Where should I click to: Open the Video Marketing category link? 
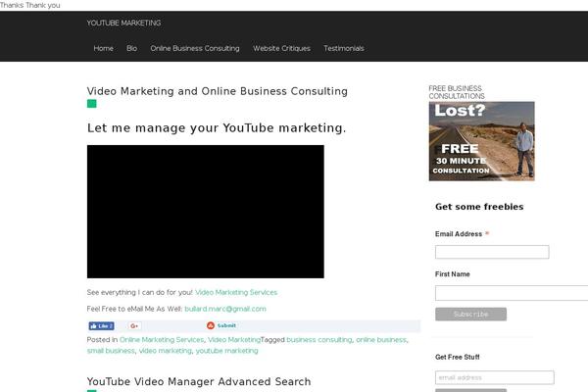[234, 339]
